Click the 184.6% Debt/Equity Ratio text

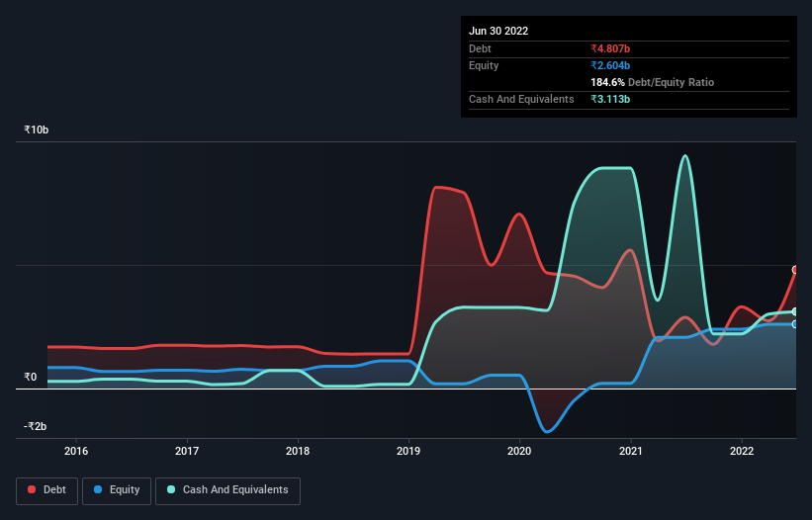[652, 82]
